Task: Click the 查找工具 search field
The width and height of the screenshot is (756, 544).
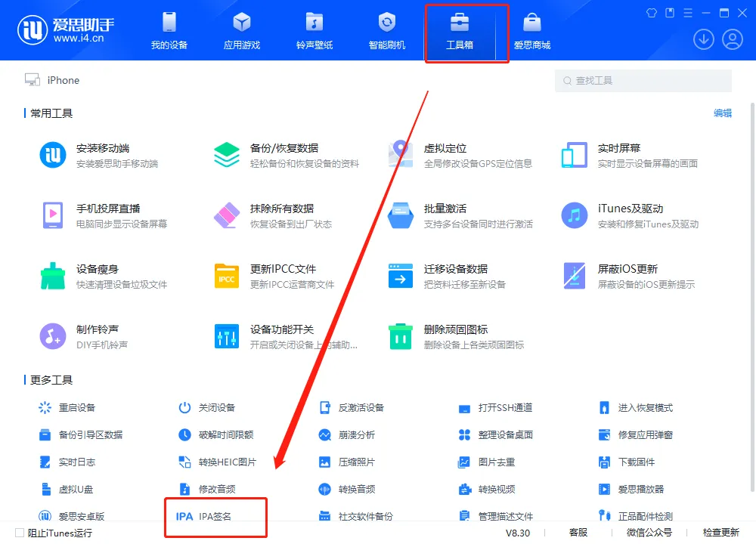Action: (x=643, y=81)
